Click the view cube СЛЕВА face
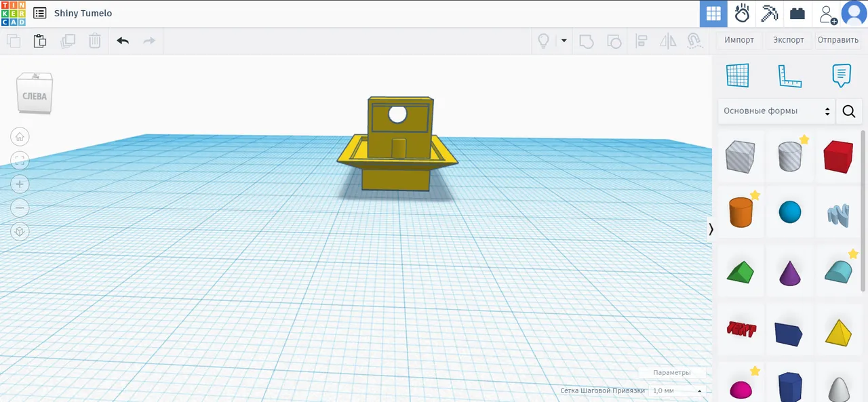868x402 pixels. pyautogui.click(x=35, y=96)
